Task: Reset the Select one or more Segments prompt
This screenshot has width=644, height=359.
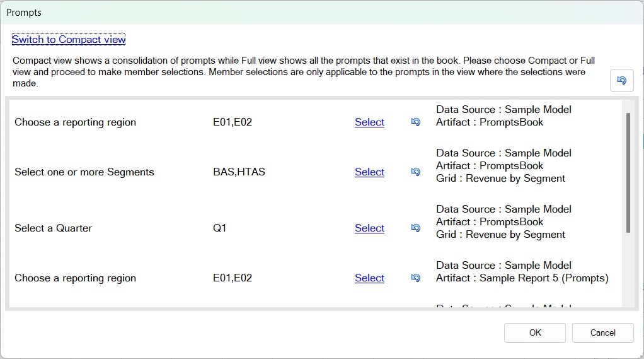Action: 415,172
